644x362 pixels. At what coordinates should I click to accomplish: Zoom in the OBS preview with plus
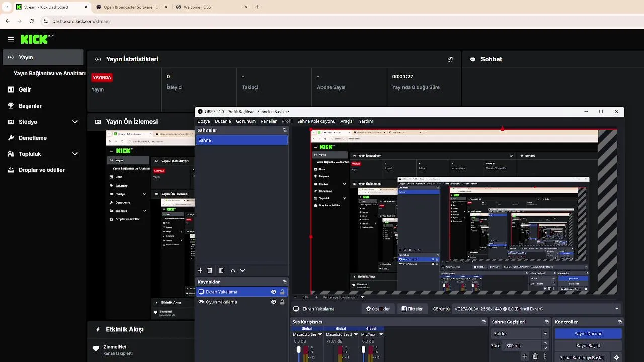[316, 297]
